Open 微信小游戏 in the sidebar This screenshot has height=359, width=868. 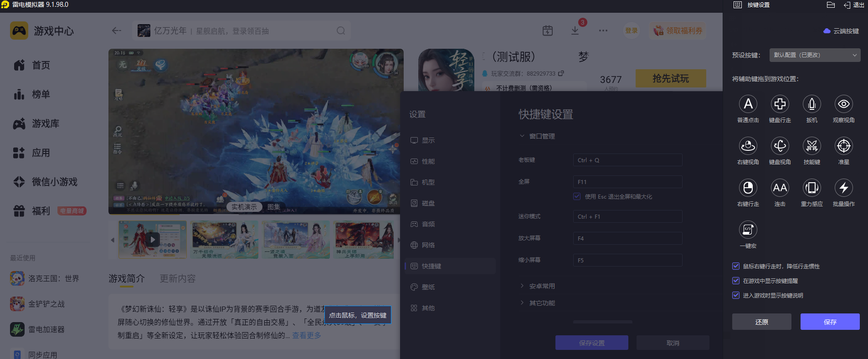[46, 182]
